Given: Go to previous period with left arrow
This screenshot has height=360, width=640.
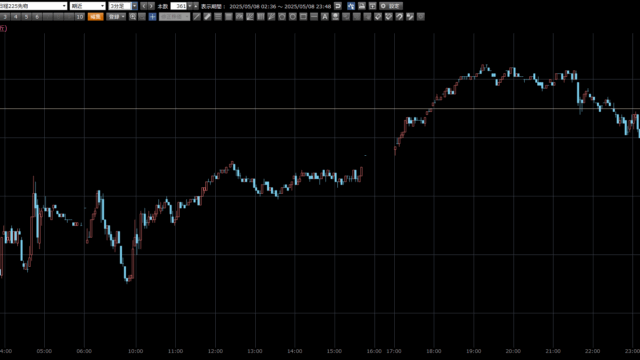Looking at the screenshot, I should pos(144,6).
